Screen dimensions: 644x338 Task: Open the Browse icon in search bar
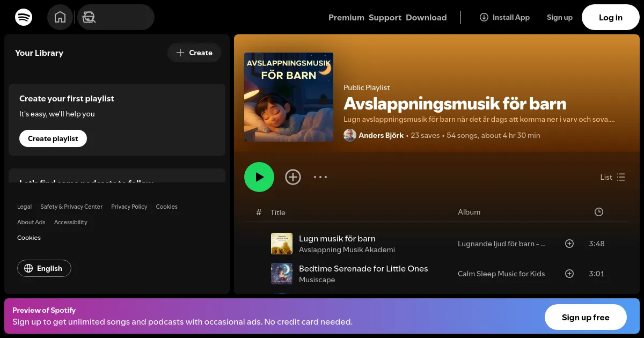89,17
